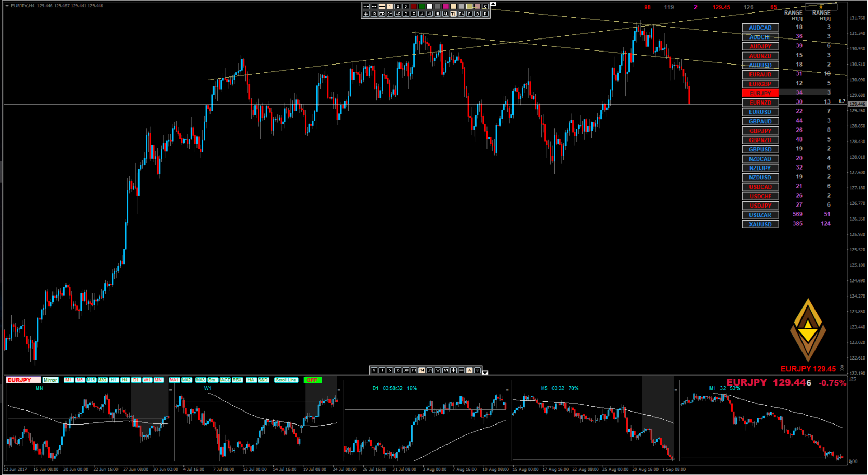Switch chart to 5-minute in bottom toolbar
This screenshot has height=475, width=868.
click(x=390, y=370)
